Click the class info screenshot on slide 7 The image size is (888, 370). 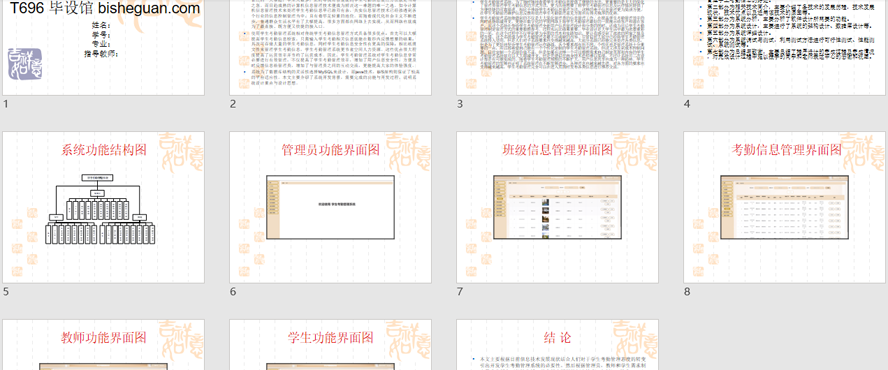[x=558, y=207]
